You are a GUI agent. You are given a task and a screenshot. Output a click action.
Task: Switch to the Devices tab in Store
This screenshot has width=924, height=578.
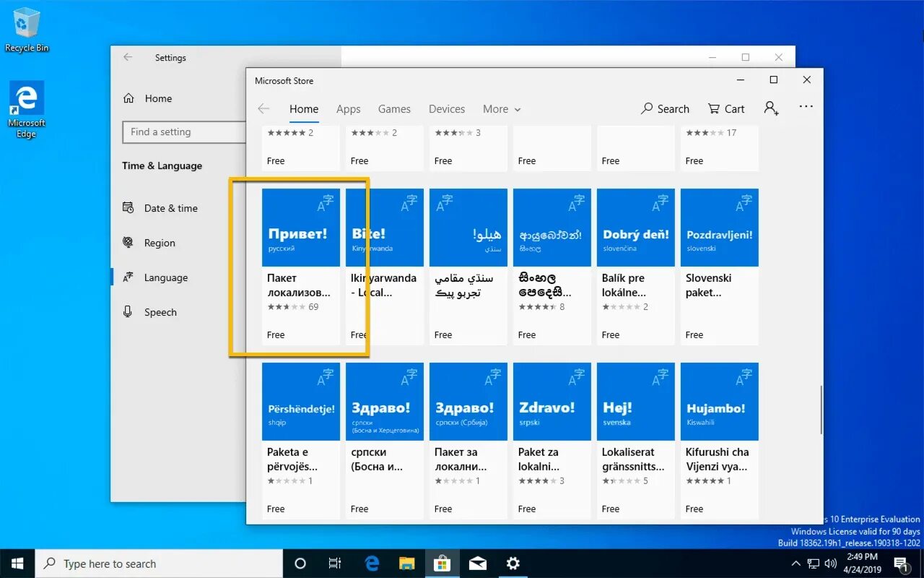(x=447, y=109)
